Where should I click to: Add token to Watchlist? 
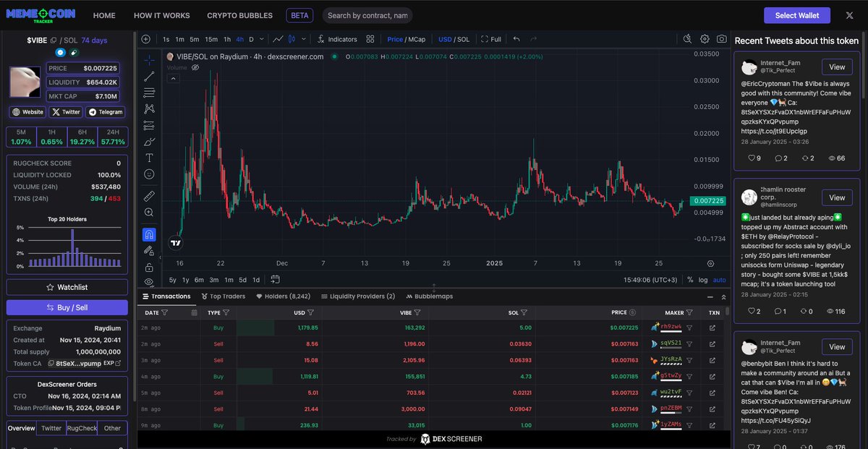(x=67, y=287)
